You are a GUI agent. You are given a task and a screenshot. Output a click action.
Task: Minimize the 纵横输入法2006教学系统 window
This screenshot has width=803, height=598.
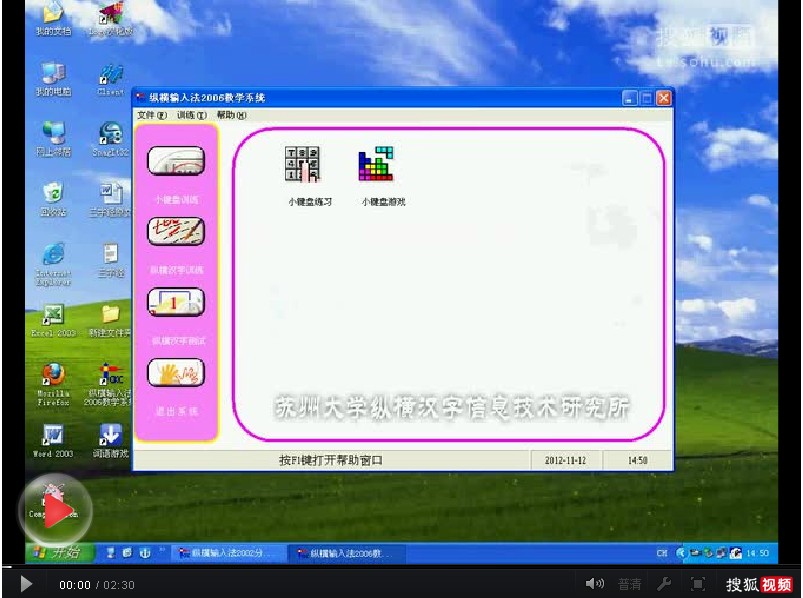tap(630, 98)
